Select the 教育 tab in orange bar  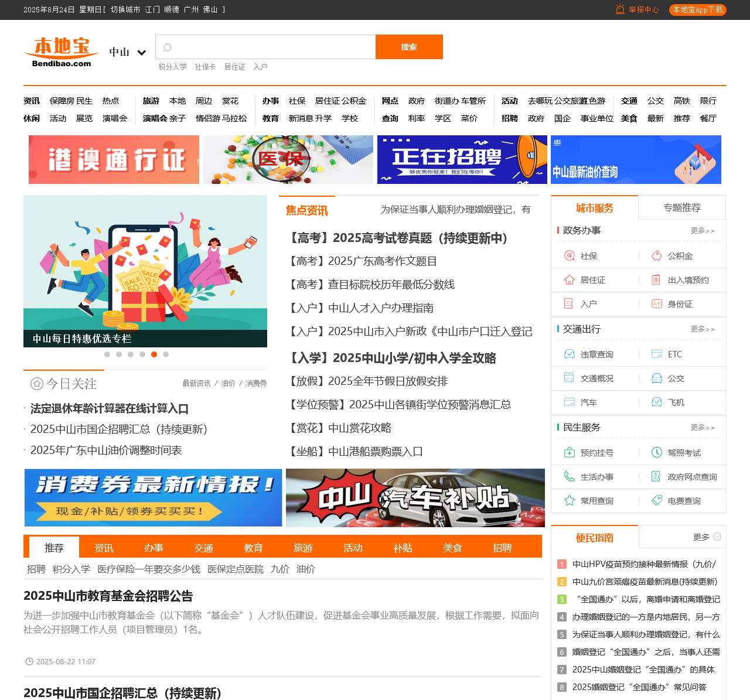tap(253, 548)
